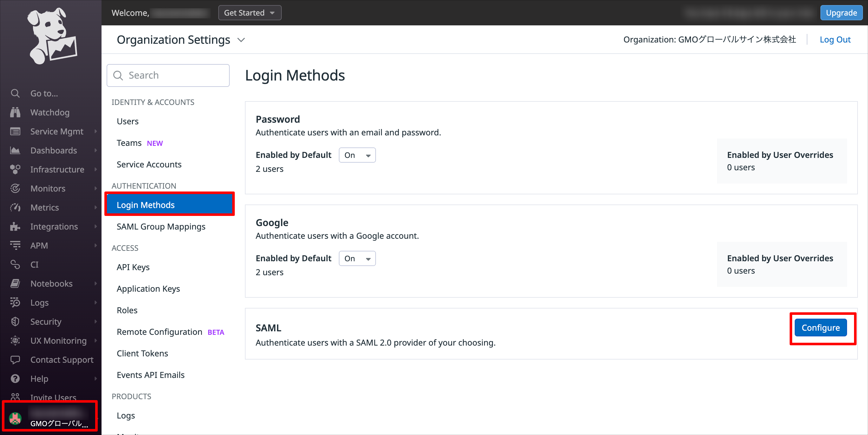The height and width of the screenshot is (435, 868).
Task: Click the Notebooks icon
Action: (x=15, y=283)
